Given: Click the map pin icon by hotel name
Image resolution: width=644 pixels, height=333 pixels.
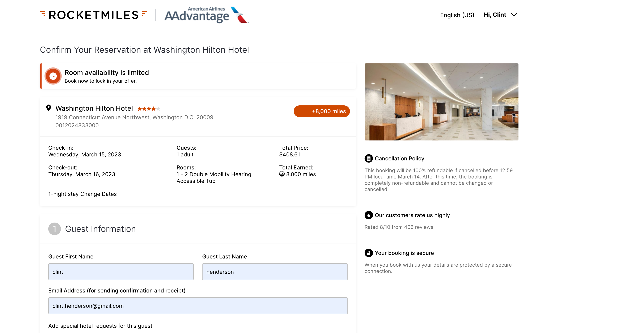Looking at the screenshot, I should pos(48,108).
